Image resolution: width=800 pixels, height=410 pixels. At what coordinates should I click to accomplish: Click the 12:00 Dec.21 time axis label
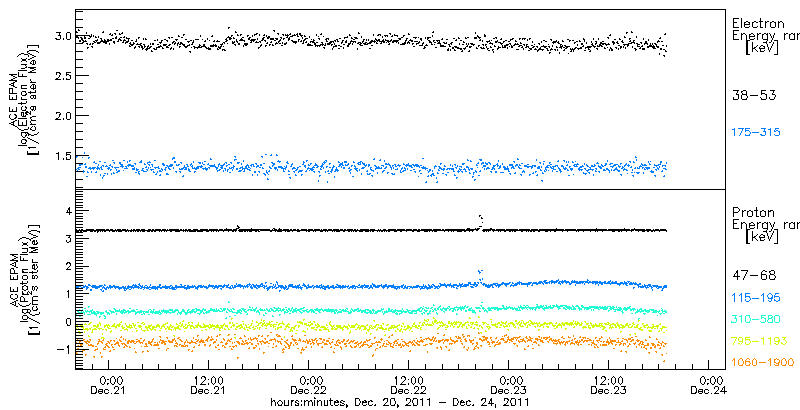click(208, 386)
